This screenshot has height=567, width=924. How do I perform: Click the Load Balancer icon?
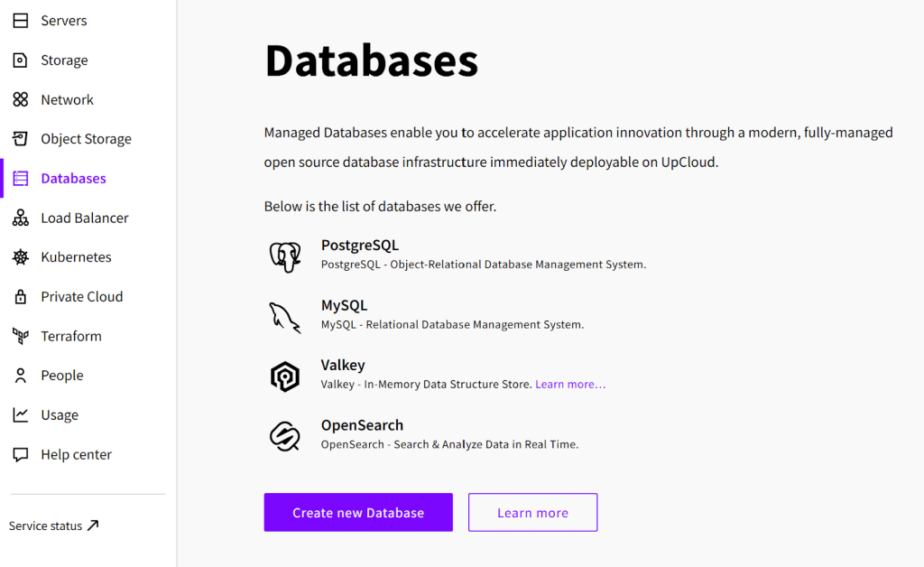pos(21,218)
